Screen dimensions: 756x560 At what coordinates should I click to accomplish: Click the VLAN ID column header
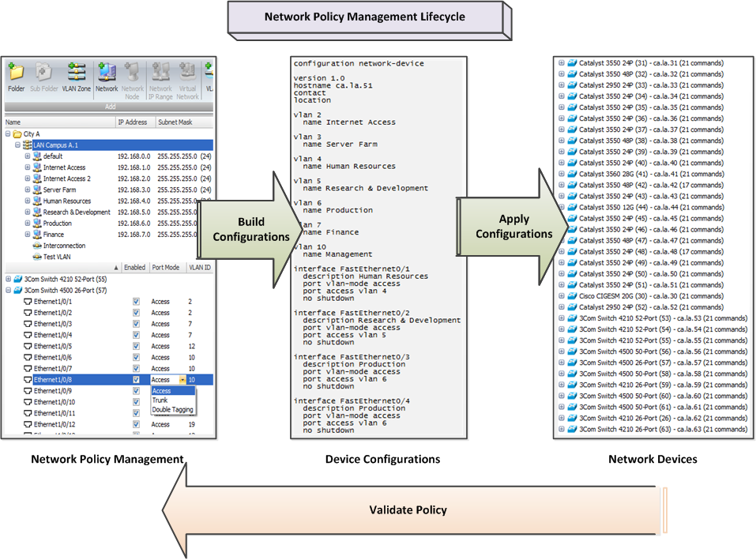click(x=201, y=267)
